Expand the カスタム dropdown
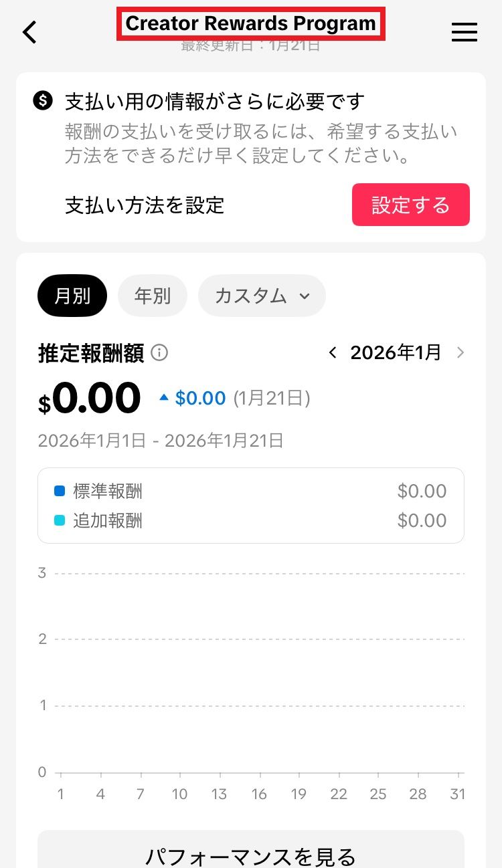 (262, 296)
